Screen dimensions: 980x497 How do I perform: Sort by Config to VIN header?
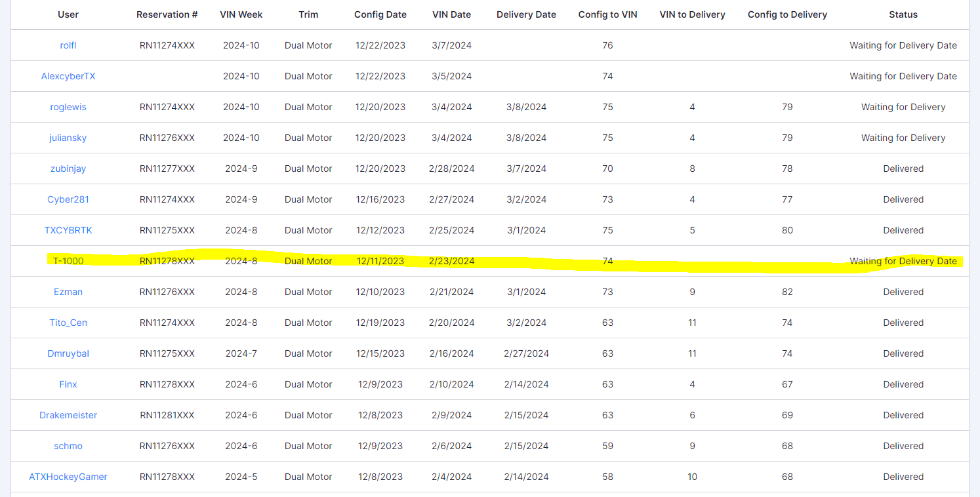[x=608, y=14]
